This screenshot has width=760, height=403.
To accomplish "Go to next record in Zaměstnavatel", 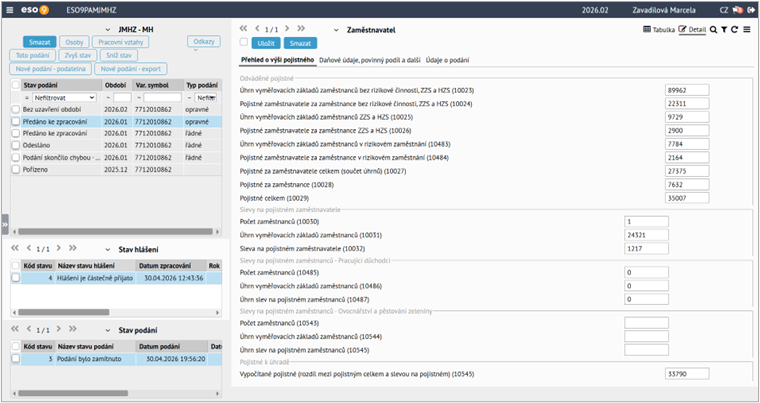I will (x=287, y=29).
